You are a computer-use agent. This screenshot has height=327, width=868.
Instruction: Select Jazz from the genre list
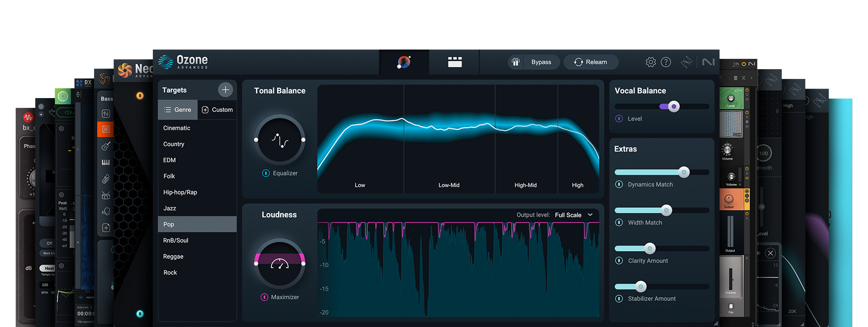pos(169,208)
